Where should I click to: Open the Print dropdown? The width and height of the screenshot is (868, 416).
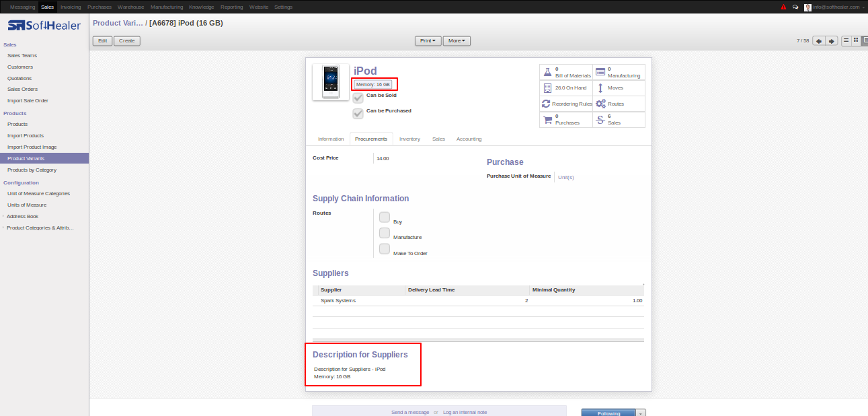(x=428, y=41)
